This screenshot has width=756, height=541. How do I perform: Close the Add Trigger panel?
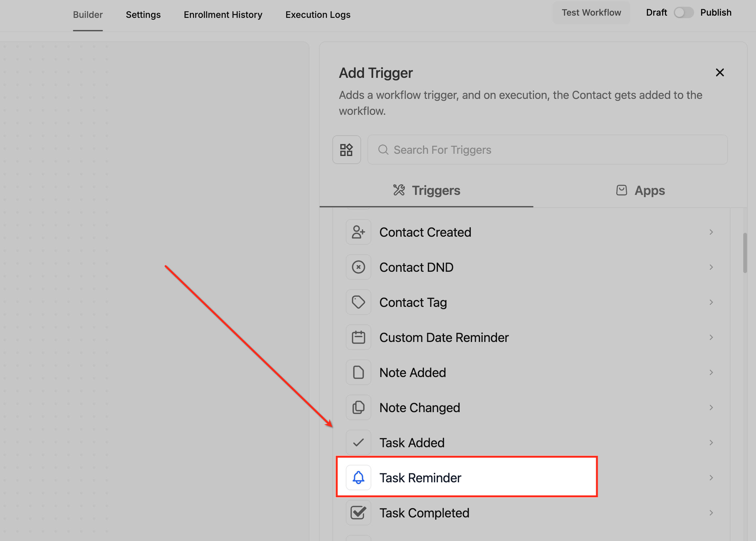pyautogui.click(x=720, y=73)
